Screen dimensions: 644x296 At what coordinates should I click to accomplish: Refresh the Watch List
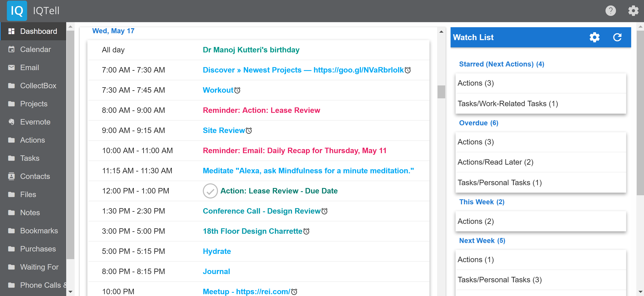(x=617, y=37)
